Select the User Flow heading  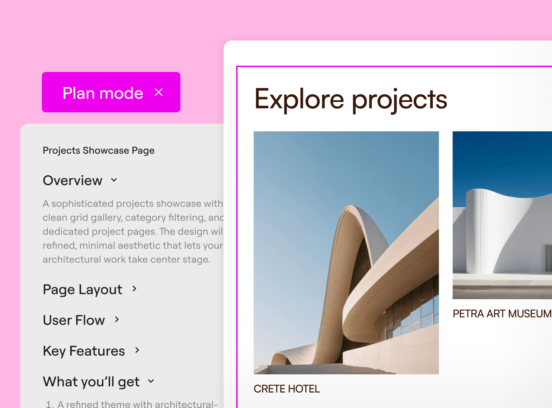click(x=74, y=320)
